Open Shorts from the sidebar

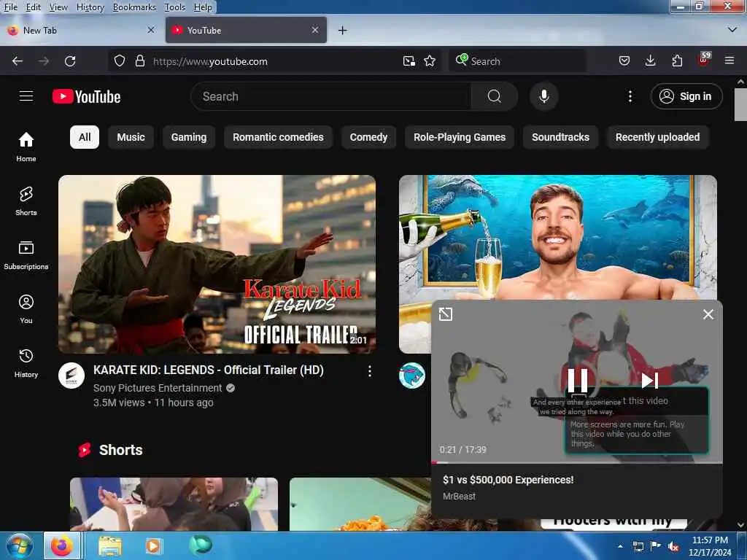(x=26, y=201)
